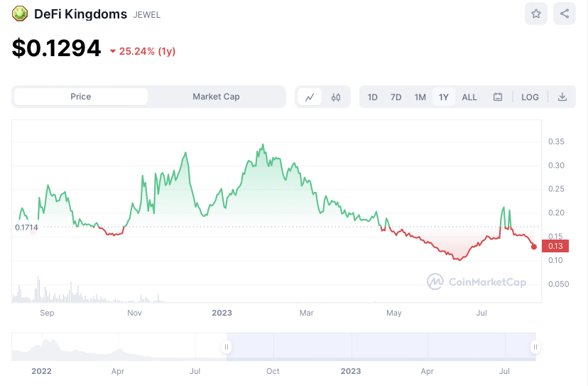Add DeFi Kingdoms to watchlist star
Image resolution: width=588 pixels, height=386 pixels.
point(536,14)
